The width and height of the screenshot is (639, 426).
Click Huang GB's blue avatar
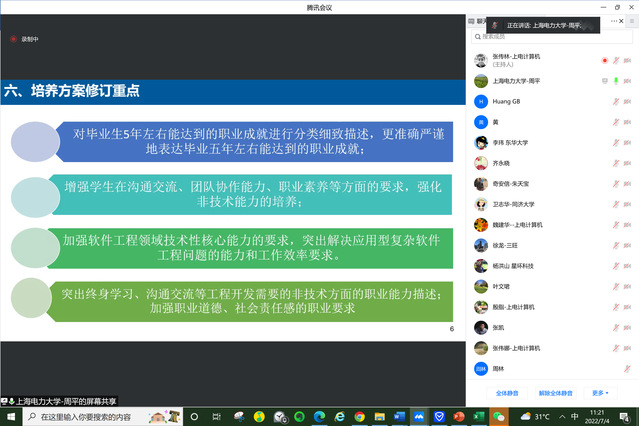click(481, 101)
